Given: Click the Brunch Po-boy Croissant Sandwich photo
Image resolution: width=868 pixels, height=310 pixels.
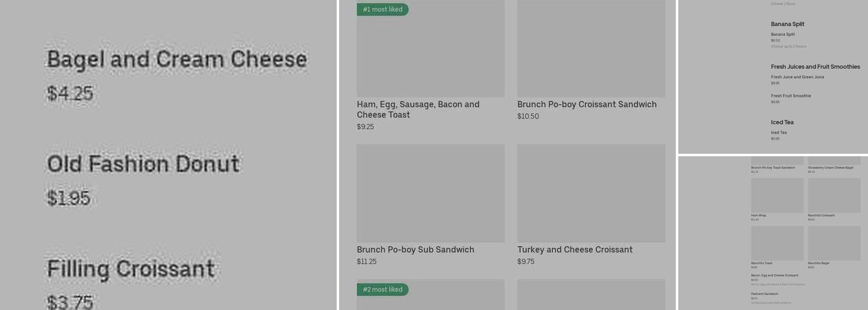Looking at the screenshot, I should pos(591,48).
